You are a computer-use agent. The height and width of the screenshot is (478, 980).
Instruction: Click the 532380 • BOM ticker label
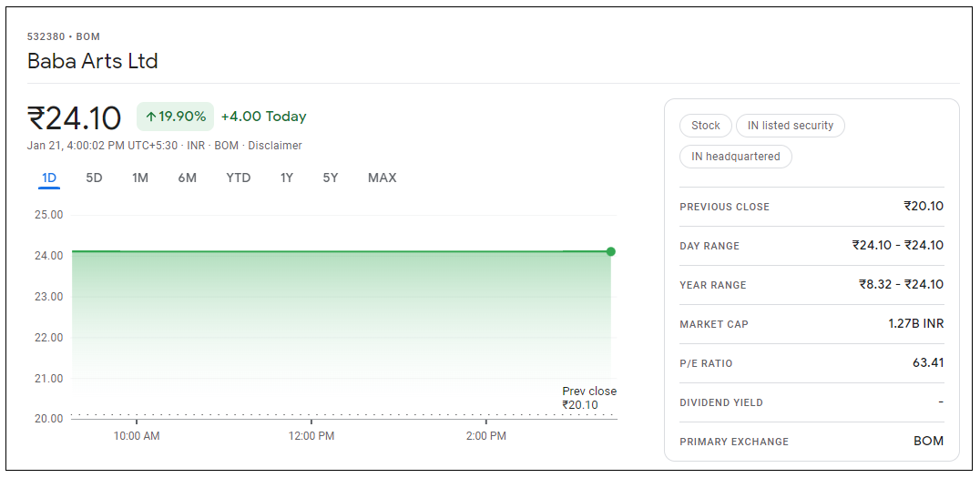(63, 36)
